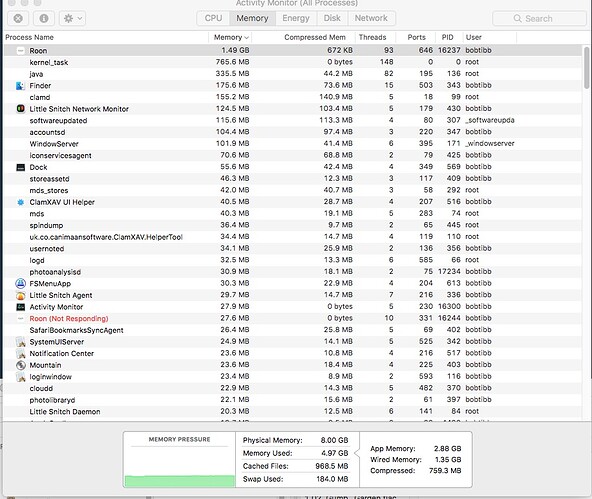Select the softwareupdated process

(293, 120)
